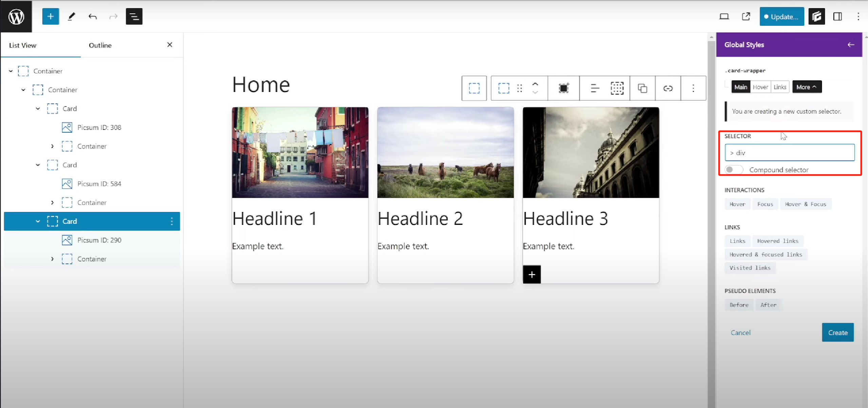Enable the Compound selector toggle
The image size is (868, 408).
tap(733, 170)
